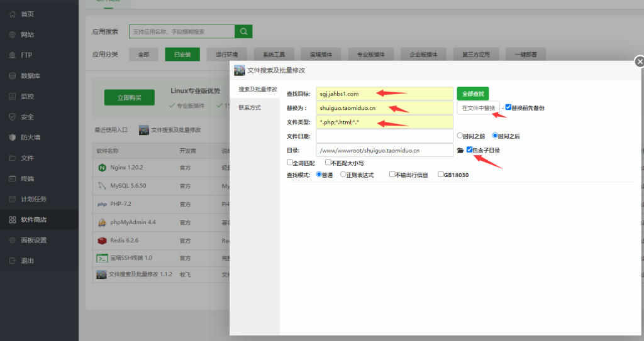Click the 在文件中替换 button

tap(478, 108)
